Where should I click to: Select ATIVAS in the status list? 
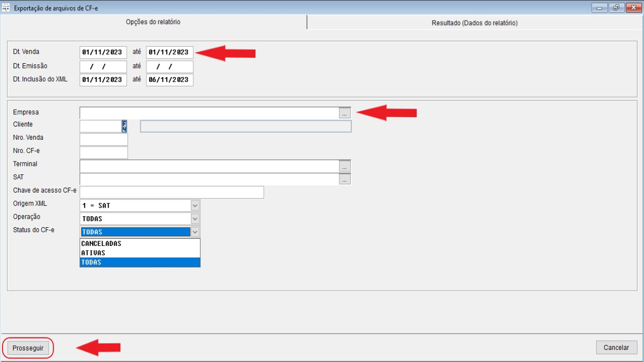coord(140,253)
